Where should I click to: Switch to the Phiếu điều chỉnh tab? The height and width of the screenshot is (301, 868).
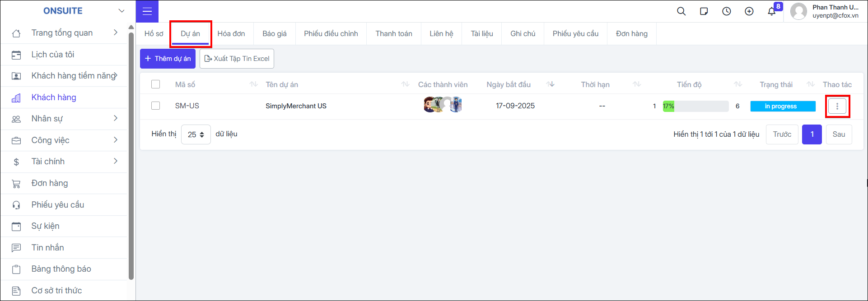(x=331, y=33)
